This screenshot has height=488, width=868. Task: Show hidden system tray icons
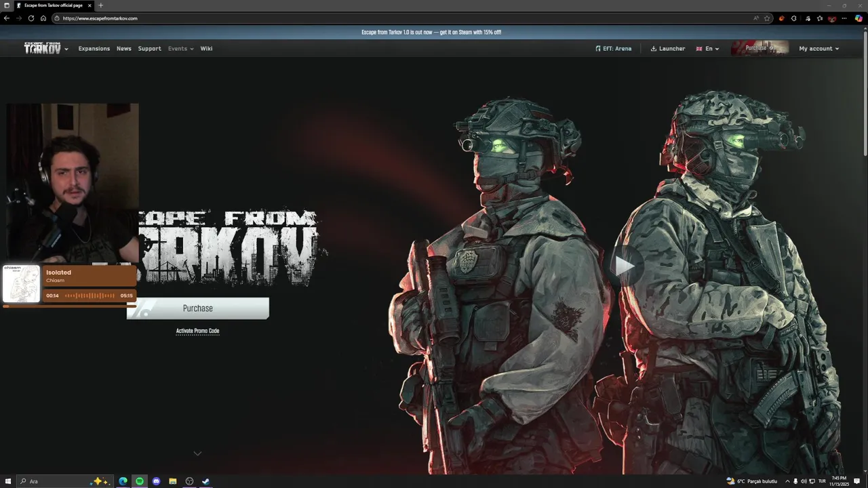click(x=787, y=481)
